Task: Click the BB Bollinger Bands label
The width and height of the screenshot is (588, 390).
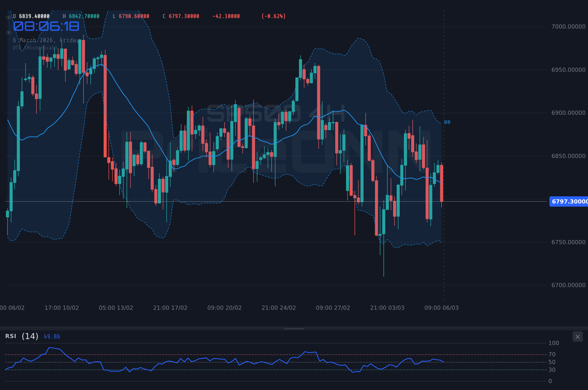Action: 447,122
